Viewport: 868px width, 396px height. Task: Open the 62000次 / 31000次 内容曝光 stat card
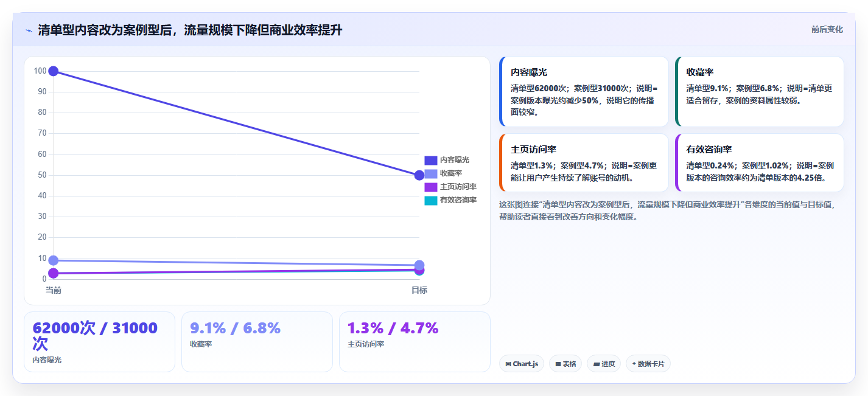pos(99,342)
